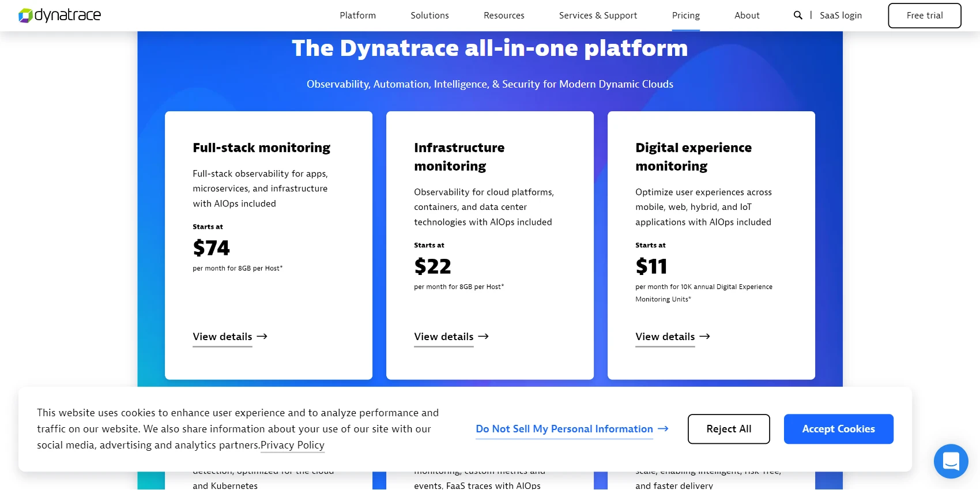Click the Full-stack monitoring heading
The height and width of the screenshot is (490, 980).
pyautogui.click(x=262, y=148)
